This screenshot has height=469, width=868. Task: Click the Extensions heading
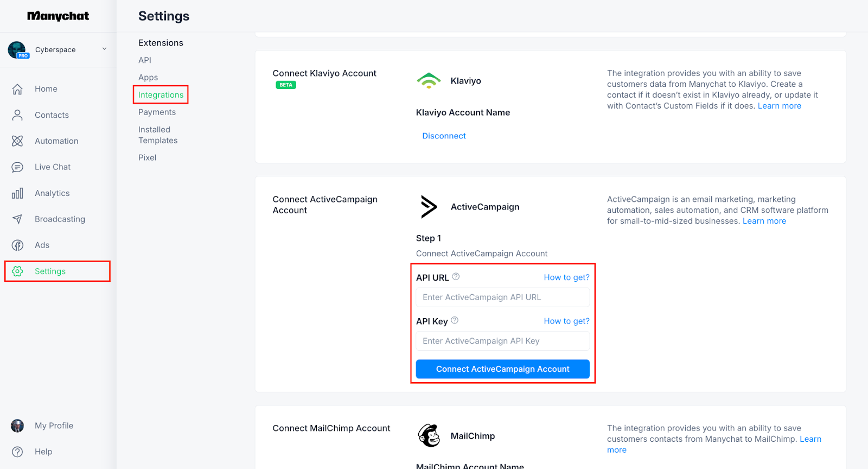click(x=161, y=43)
